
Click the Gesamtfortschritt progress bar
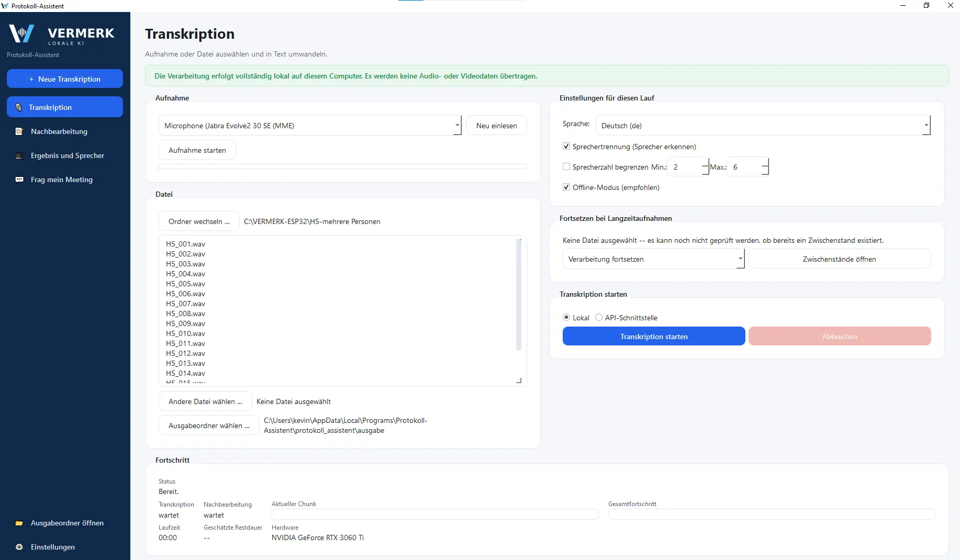(772, 514)
